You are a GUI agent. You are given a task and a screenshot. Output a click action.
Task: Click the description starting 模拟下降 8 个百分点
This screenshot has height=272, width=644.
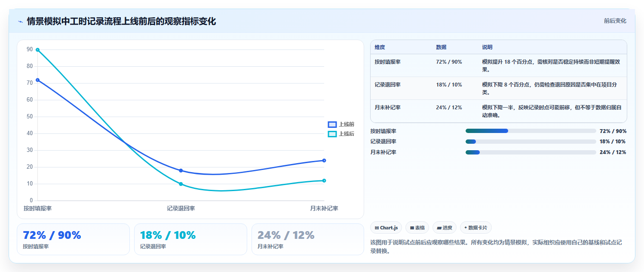pos(550,88)
